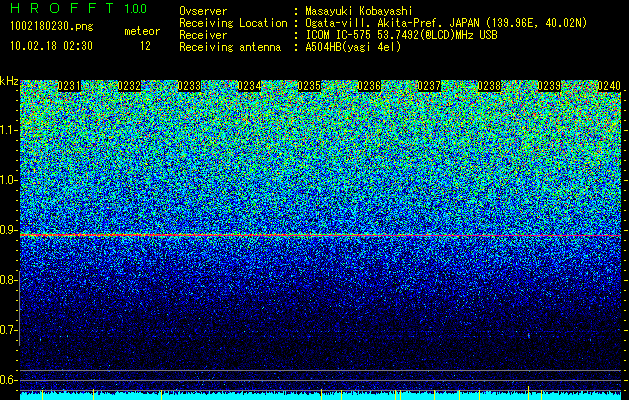Click the 0233 time marker
Screen dimensions: 629x400
(189, 86)
